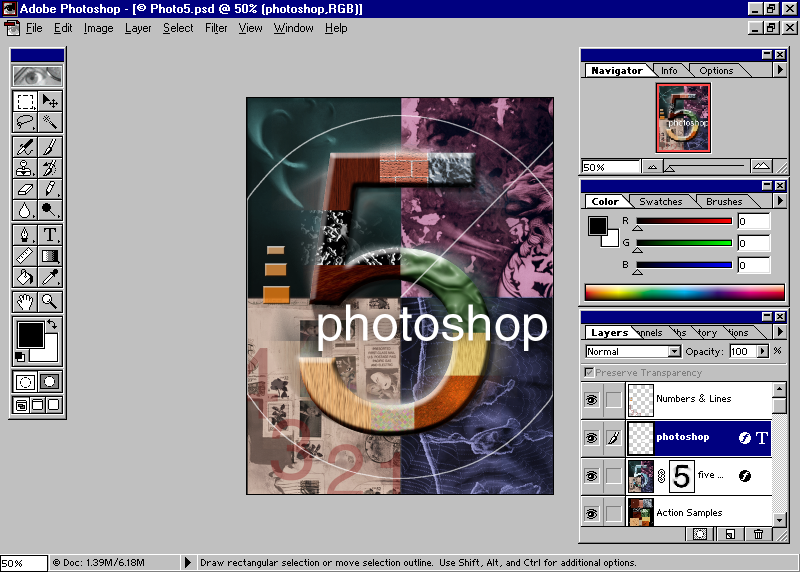Screen dimensions: 800x572
Task: Open the Layers palette flyout menu
Action: pos(780,332)
